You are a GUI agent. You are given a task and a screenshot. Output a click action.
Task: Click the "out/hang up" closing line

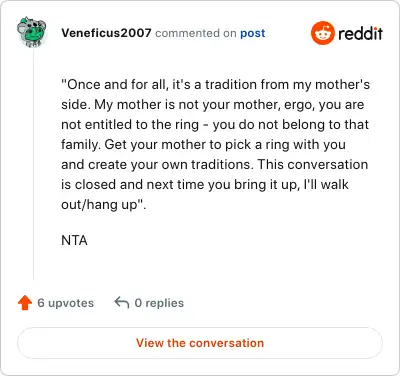[104, 205]
